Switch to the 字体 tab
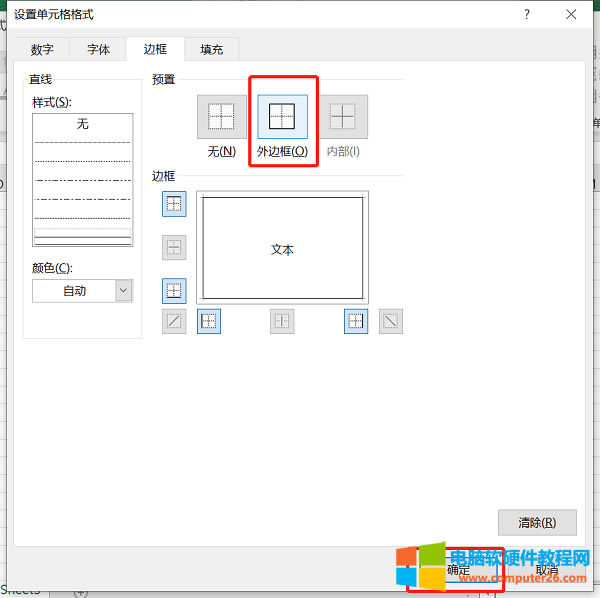 (98, 49)
